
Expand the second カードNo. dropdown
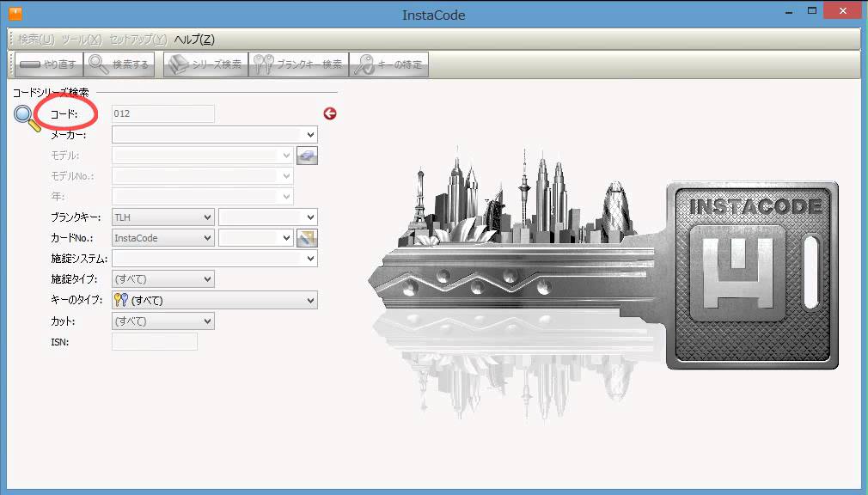tap(286, 238)
